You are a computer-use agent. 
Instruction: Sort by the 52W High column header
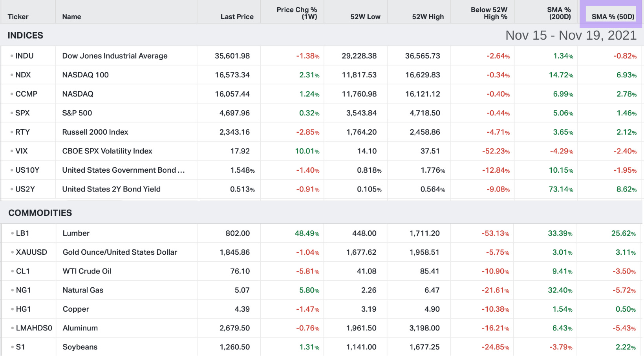pos(428,16)
